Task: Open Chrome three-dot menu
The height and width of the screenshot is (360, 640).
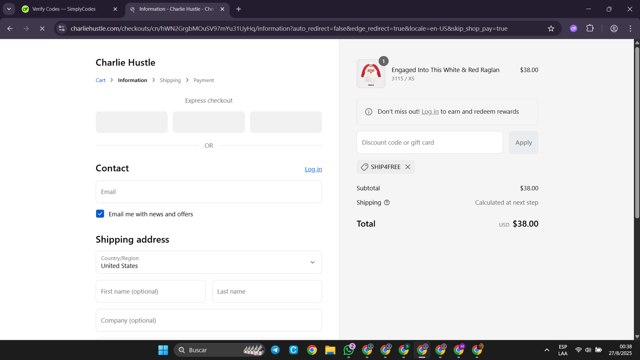Action: 630,29
